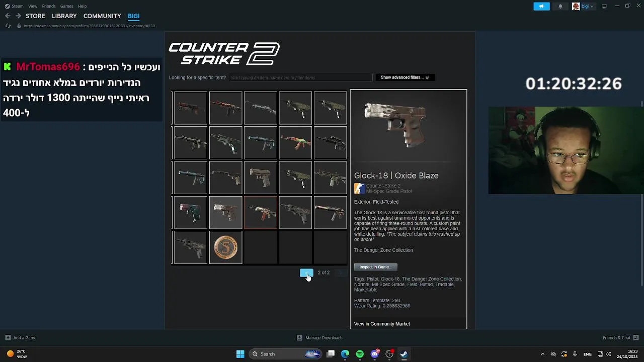644x362 pixels.
Task: Open the View menu
Action: (33, 6)
